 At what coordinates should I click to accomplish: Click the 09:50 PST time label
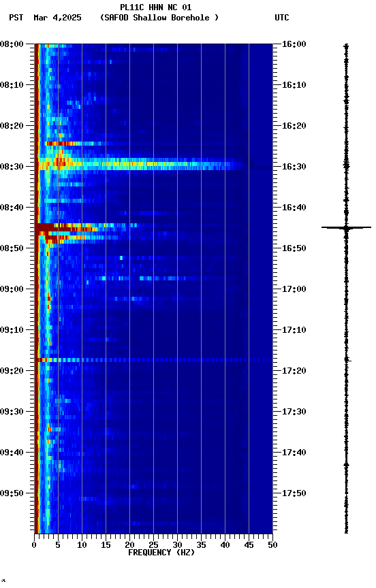12,493
